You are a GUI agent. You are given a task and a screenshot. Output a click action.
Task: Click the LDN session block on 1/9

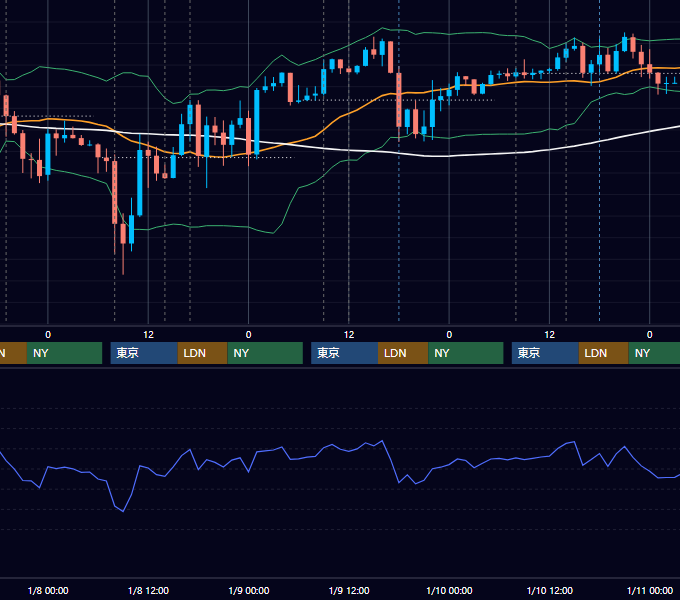tap(403, 353)
